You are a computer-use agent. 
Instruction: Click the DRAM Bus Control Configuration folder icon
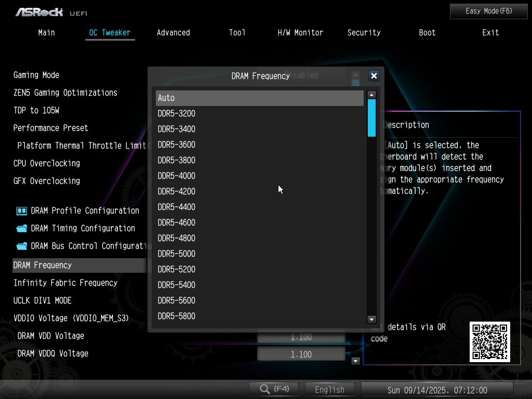[21, 246]
